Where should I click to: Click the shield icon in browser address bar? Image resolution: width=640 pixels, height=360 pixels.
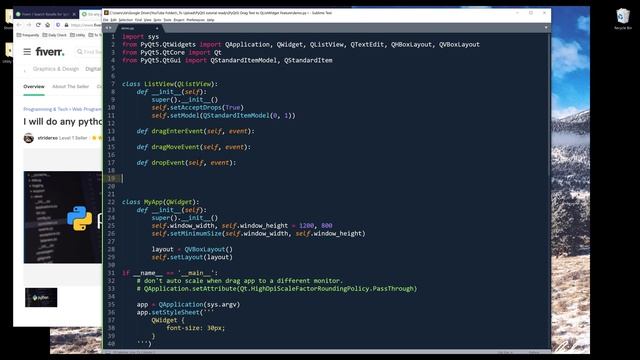tap(58, 25)
